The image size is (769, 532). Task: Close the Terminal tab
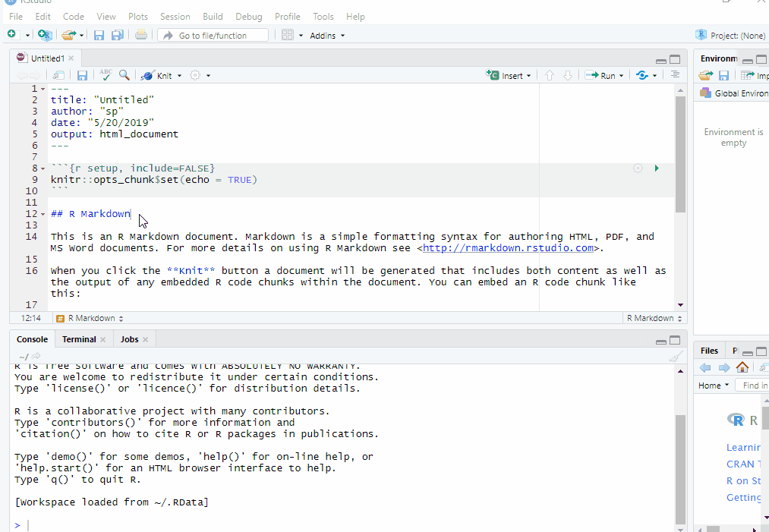(x=103, y=339)
